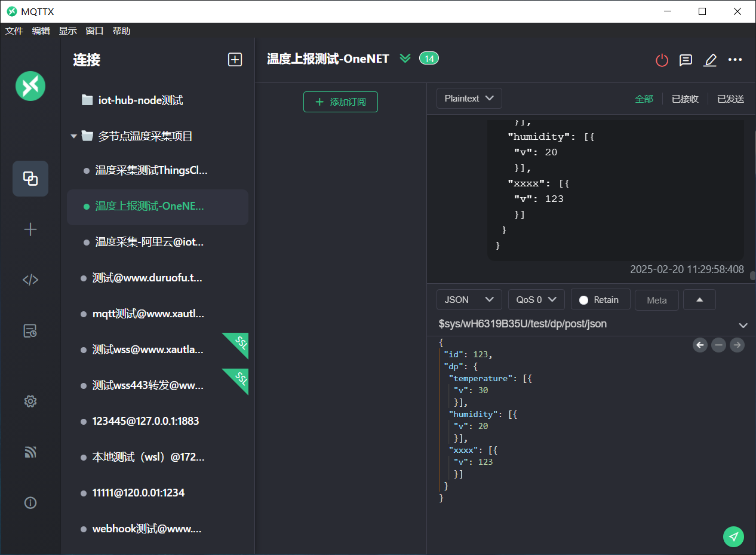The width and height of the screenshot is (756, 555).
Task: Add a new connection group with plus-square icon
Action: [x=235, y=60]
